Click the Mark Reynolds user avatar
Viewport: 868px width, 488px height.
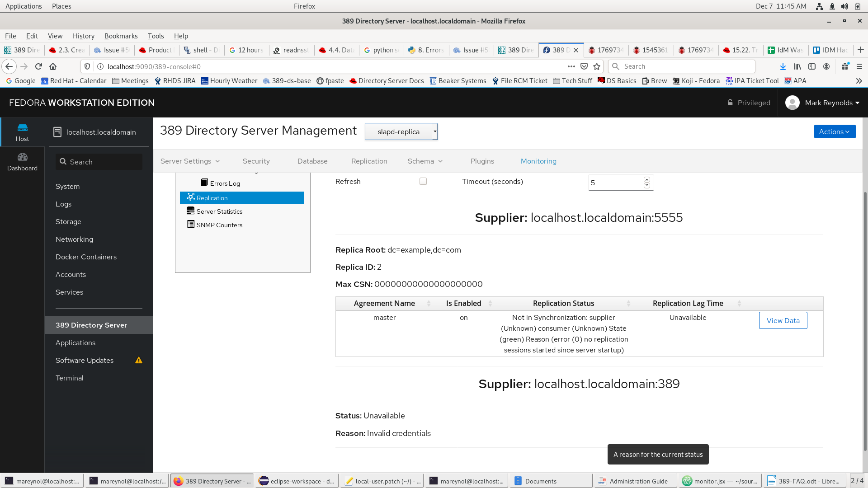click(x=793, y=103)
